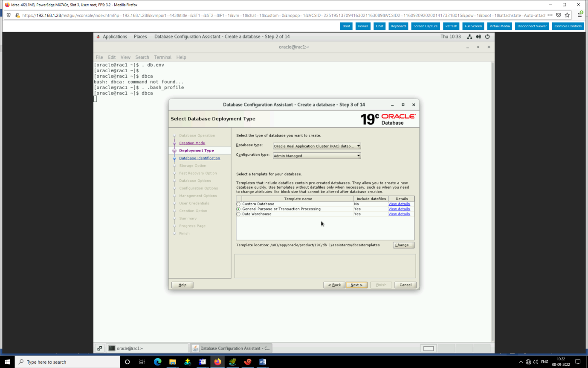
Task: Click the Cortana circle icon on taskbar
Action: point(127,362)
